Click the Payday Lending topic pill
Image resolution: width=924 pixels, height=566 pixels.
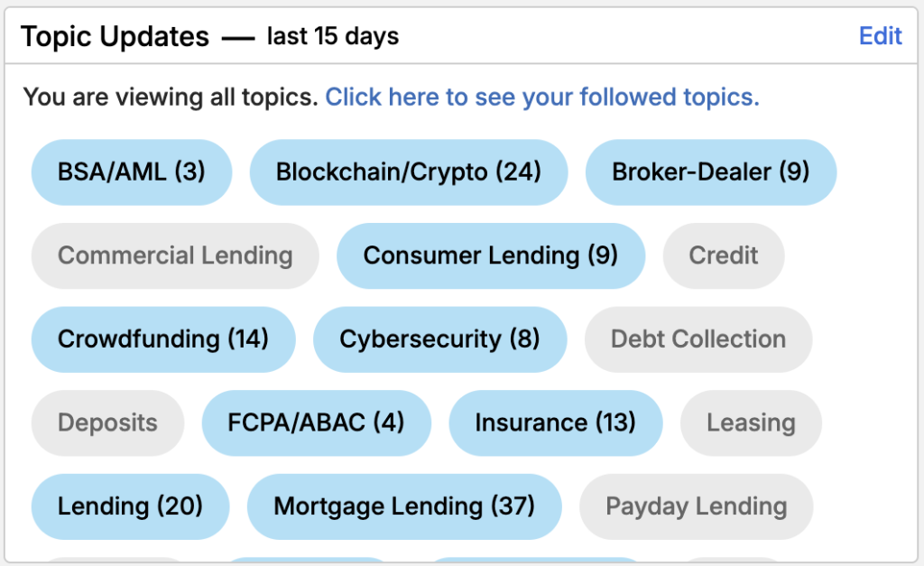click(x=696, y=506)
